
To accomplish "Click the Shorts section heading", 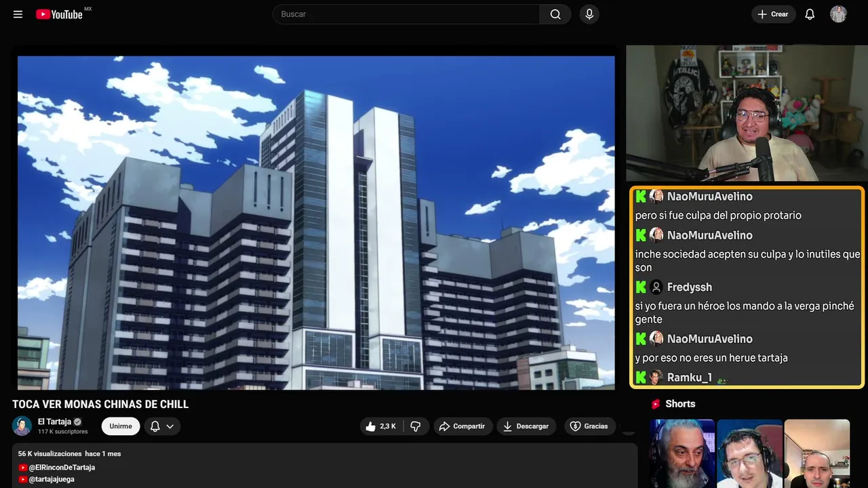I will (680, 404).
